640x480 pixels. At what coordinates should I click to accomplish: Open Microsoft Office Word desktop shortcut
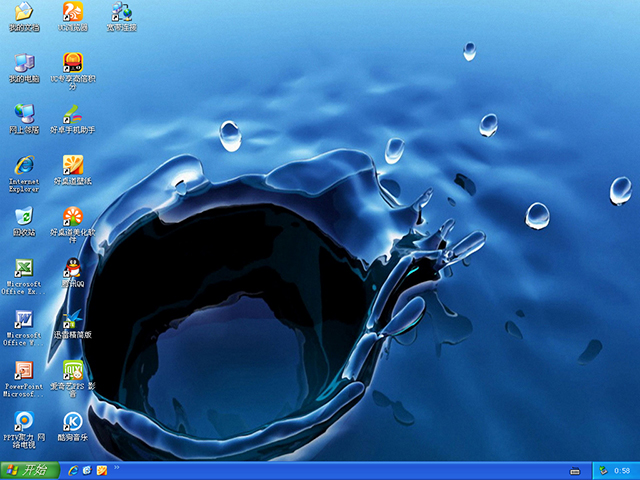pos(24,320)
